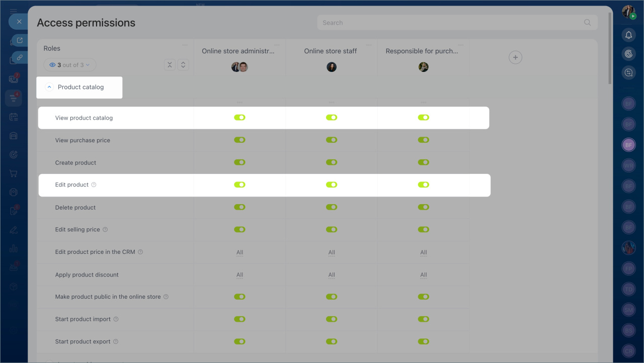
Task: Toggle Create product for Online store staff
Action: [x=332, y=162]
